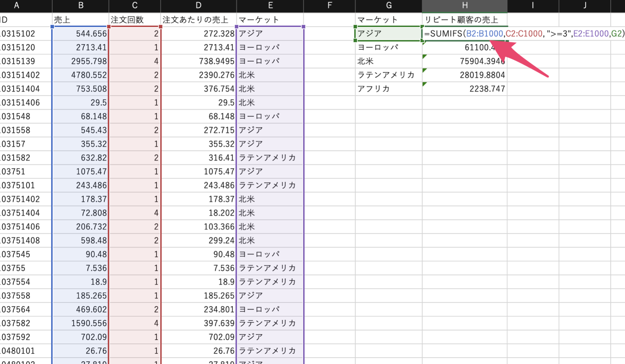Select sales-per-order cell 397.639
Screen dimensions: 625x364
pyautogui.click(x=199, y=323)
